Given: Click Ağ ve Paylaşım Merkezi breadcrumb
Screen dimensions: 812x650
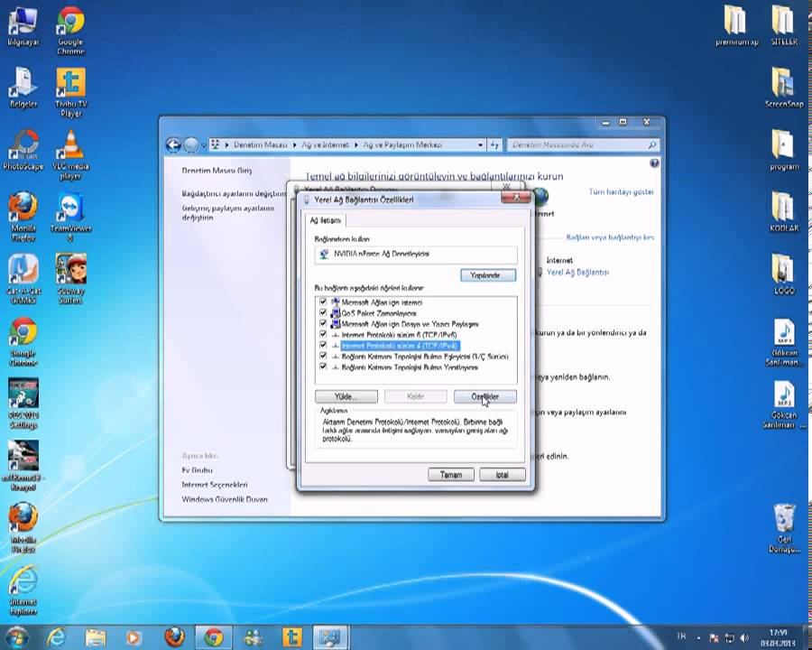Looking at the screenshot, I should tap(402, 144).
